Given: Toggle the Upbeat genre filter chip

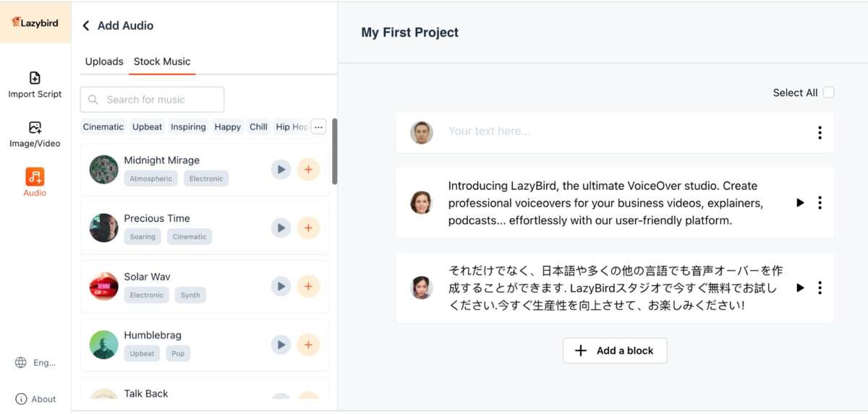Looking at the screenshot, I should pyautogui.click(x=147, y=127).
